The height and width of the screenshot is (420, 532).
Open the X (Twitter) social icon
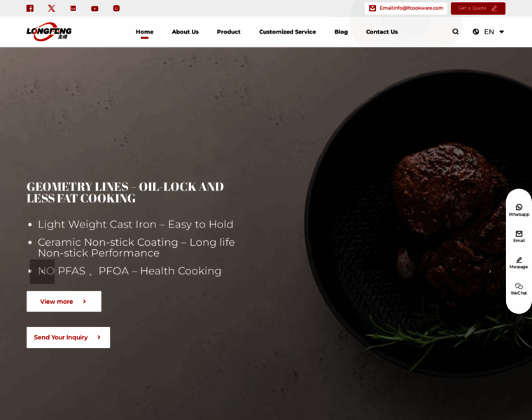(x=52, y=8)
